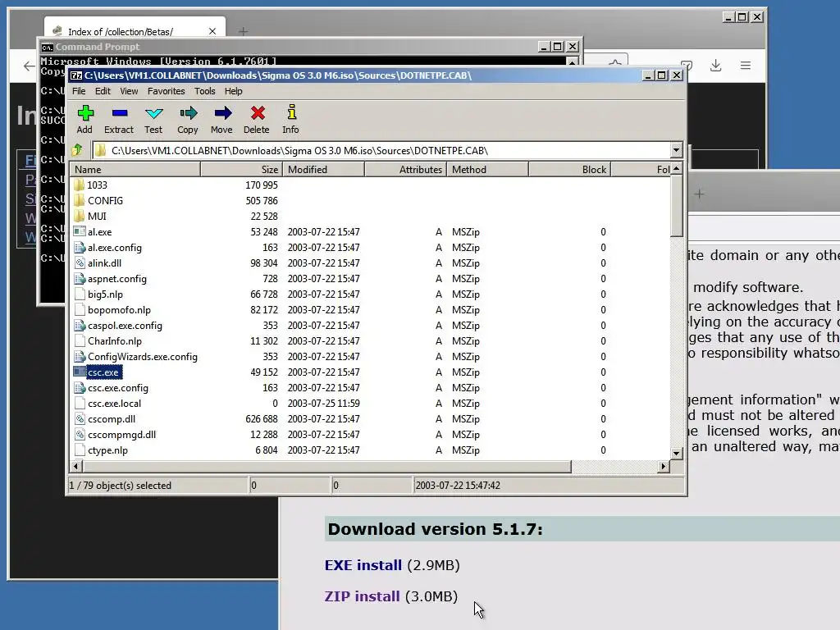This screenshot has height=630, width=840.
Task: Click the file list scroll up arrow
Action: click(x=677, y=169)
